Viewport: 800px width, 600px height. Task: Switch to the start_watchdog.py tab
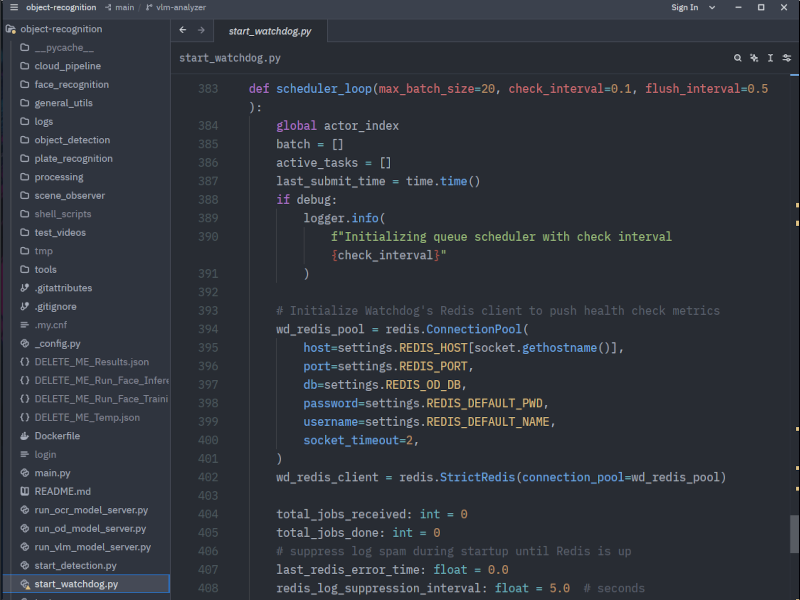(270, 31)
